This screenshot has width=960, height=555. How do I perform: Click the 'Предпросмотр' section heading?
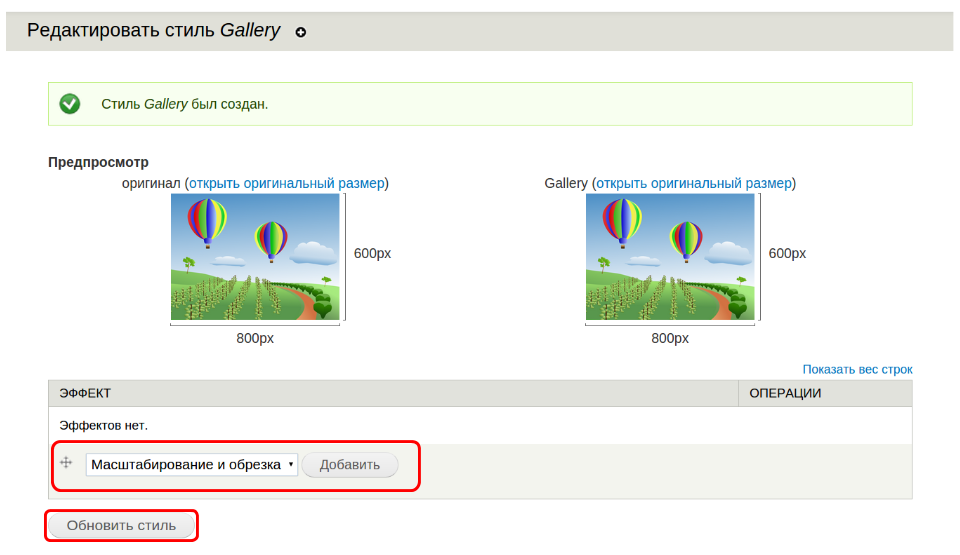tap(98, 162)
